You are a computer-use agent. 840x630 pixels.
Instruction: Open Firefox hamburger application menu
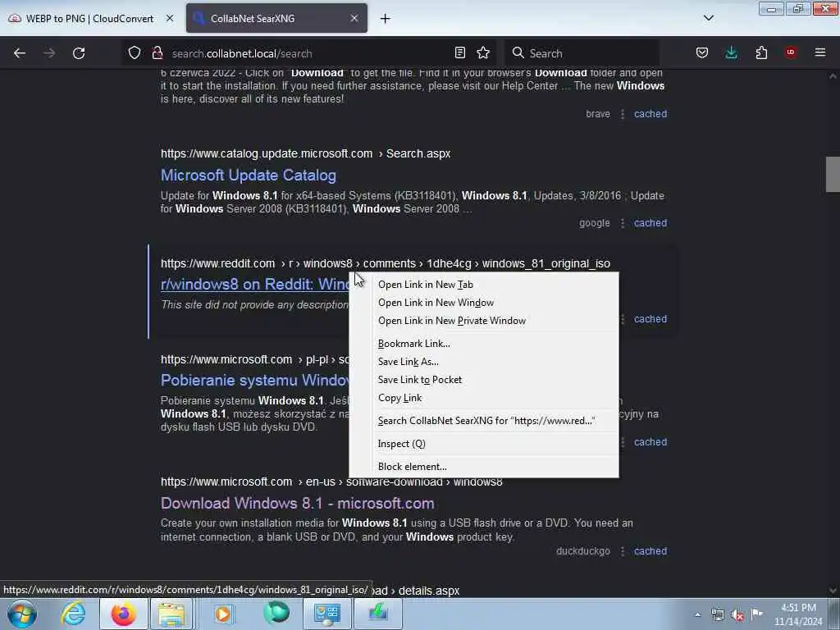(820, 52)
